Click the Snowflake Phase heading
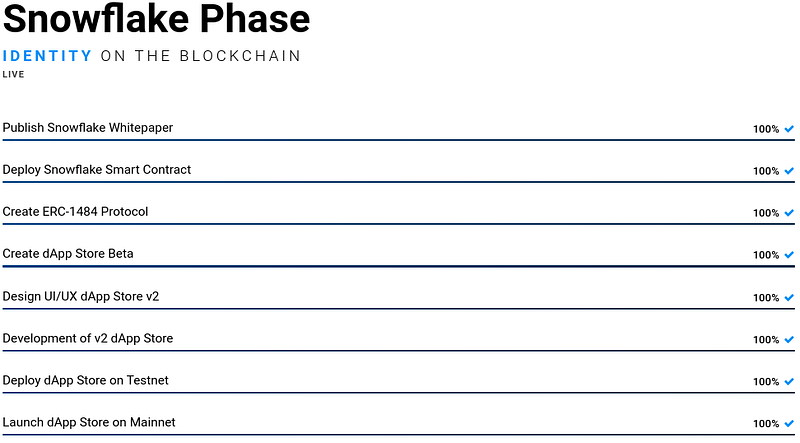The image size is (800, 443). (156, 20)
